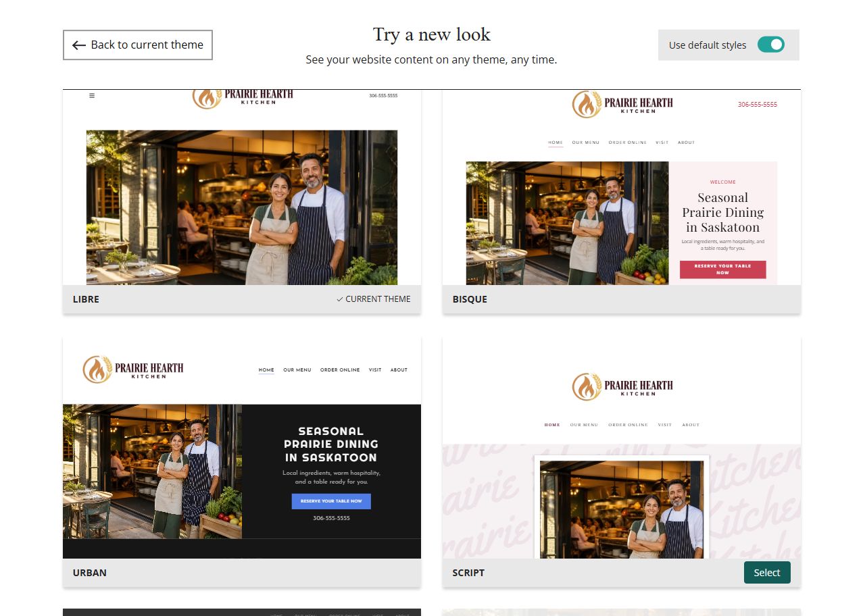Click Our Menu nav item in Script preview
Screen dimensions: 863x616
[584, 425]
